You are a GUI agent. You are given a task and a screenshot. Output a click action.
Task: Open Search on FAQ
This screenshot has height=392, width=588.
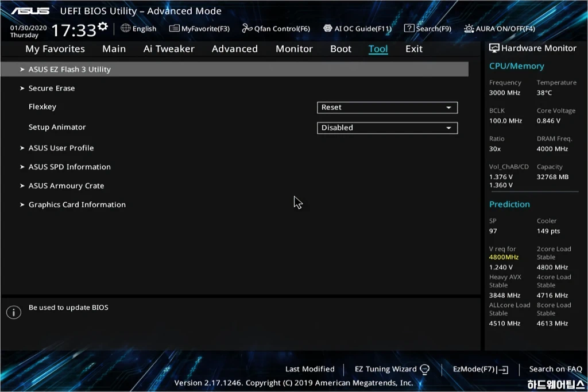pos(555,369)
